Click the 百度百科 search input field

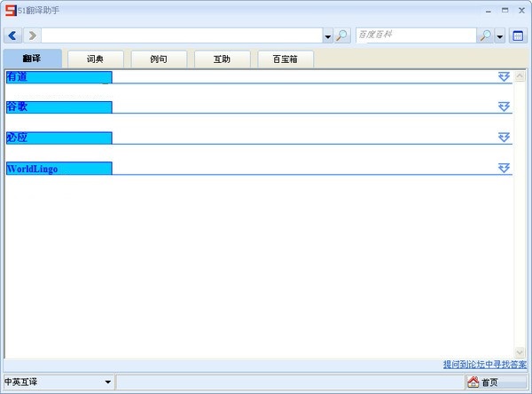coord(417,35)
